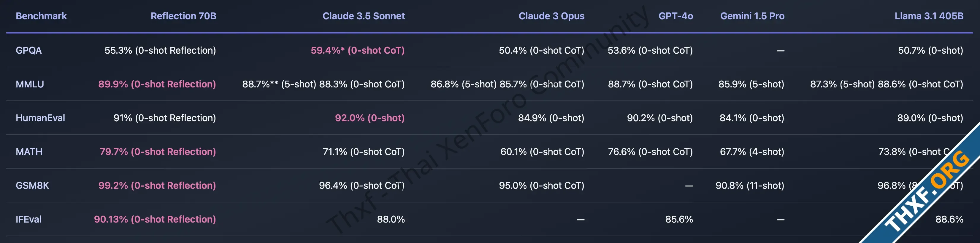This screenshot has width=980, height=243.
Task: Click the Gemini 1.5 Pro header
Action: pyautogui.click(x=752, y=16)
